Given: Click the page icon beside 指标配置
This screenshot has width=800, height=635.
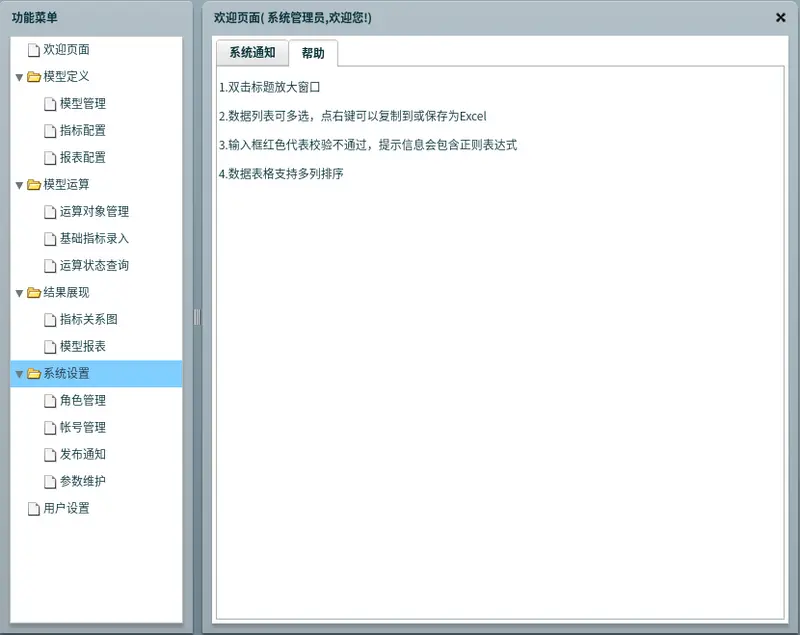Looking at the screenshot, I should (51, 130).
